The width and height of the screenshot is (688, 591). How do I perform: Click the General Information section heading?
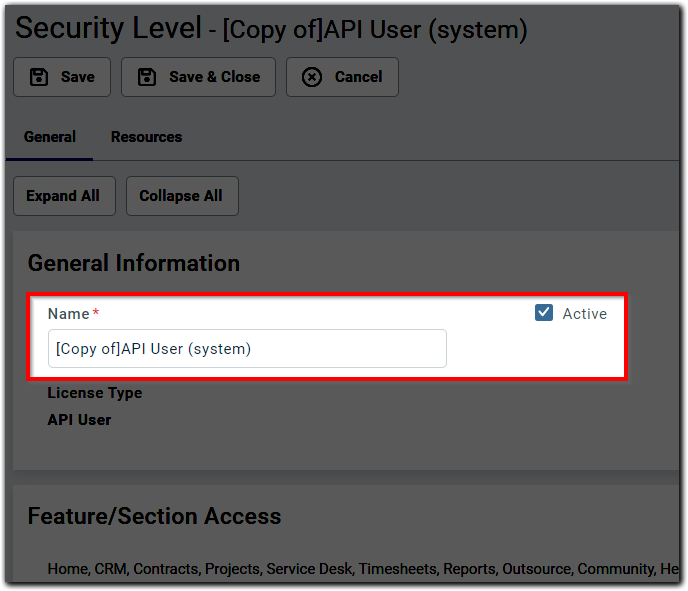(134, 263)
